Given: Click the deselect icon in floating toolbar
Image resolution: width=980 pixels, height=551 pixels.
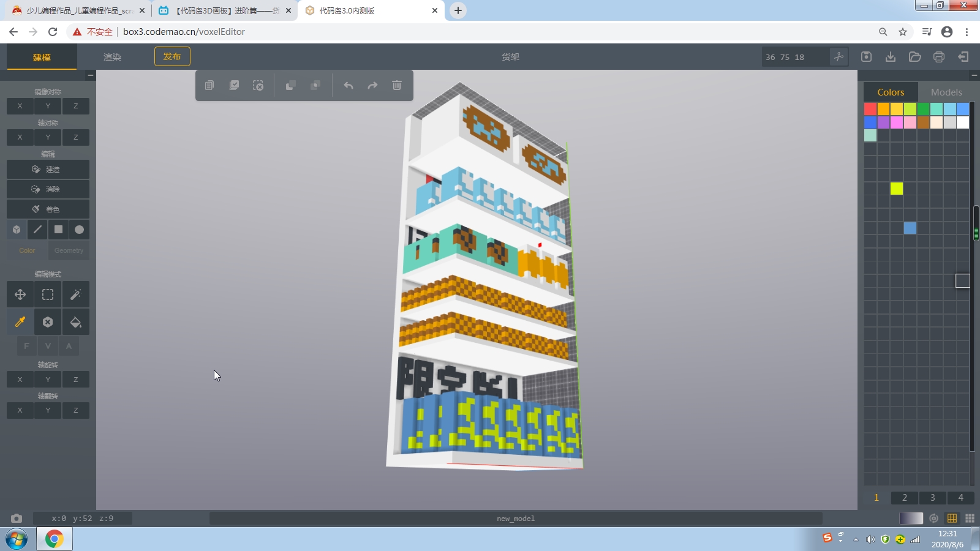Looking at the screenshot, I should pos(258,85).
